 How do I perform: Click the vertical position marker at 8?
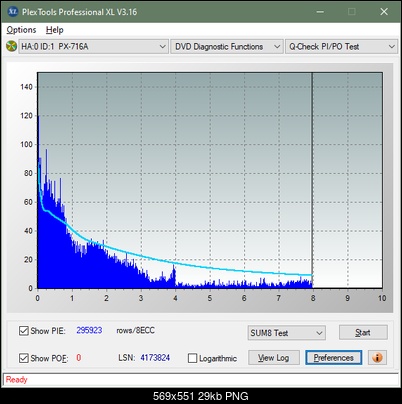point(312,180)
